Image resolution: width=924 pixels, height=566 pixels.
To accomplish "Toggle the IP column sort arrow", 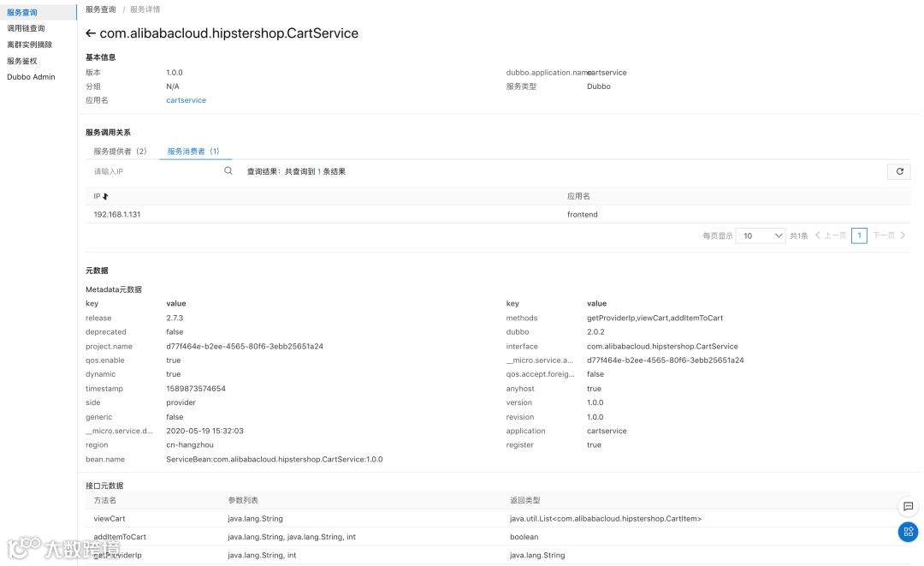I will [105, 196].
